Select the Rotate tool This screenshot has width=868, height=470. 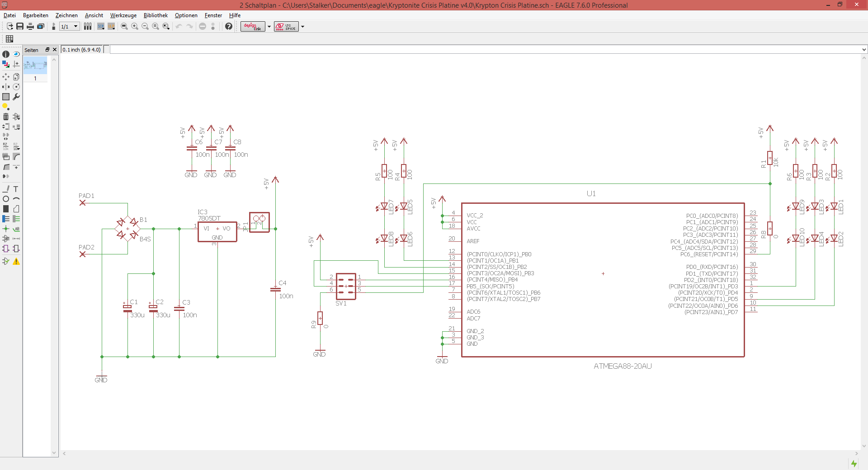[16, 87]
